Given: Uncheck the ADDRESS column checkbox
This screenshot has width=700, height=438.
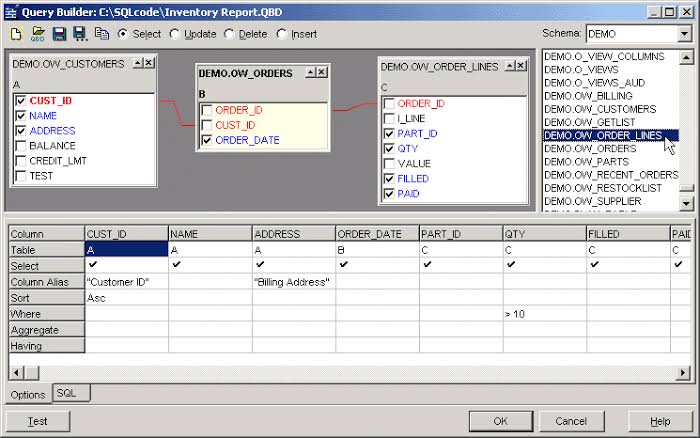Looking at the screenshot, I should [21, 131].
